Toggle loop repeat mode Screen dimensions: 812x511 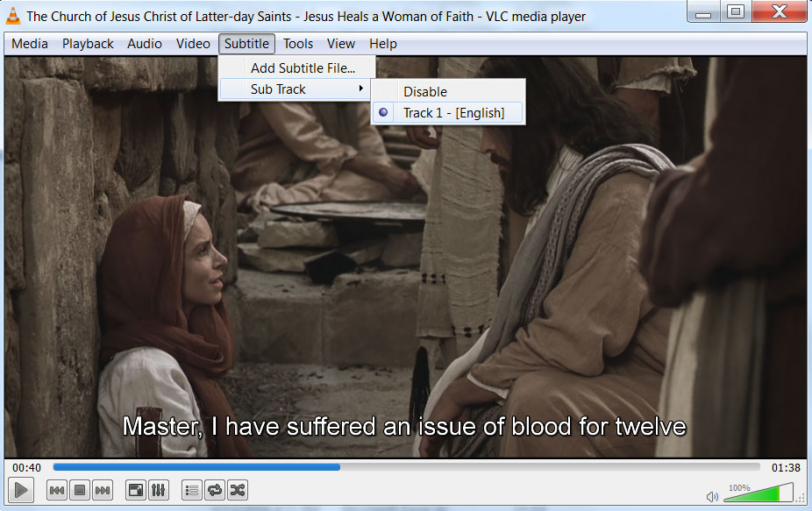(215, 491)
